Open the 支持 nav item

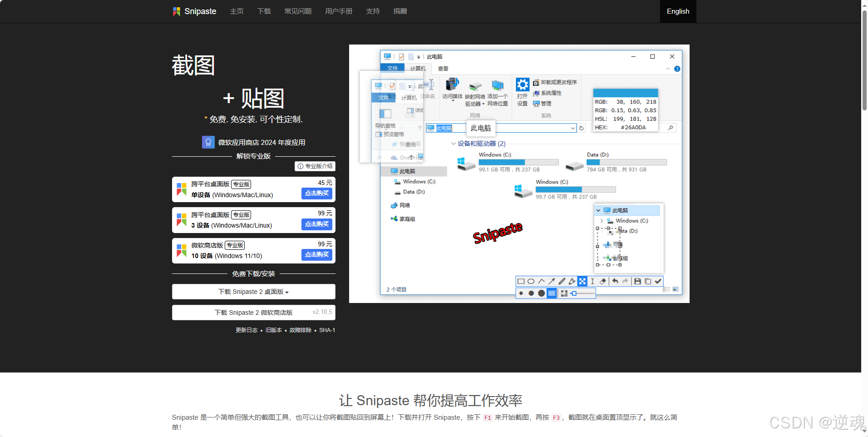pyautogui.click(x=373, y=11)
